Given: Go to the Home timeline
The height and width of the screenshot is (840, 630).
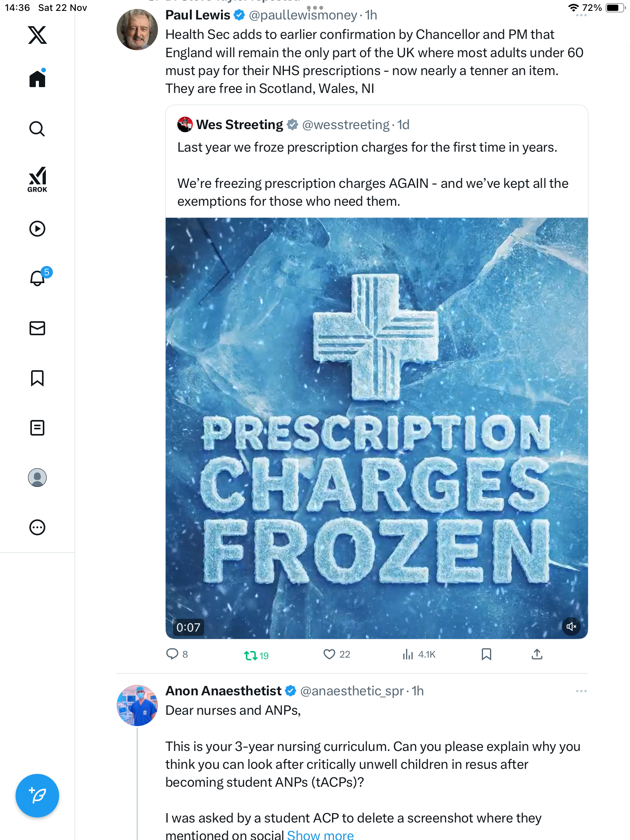Looking at the screenshot, I should pos(37,79).
